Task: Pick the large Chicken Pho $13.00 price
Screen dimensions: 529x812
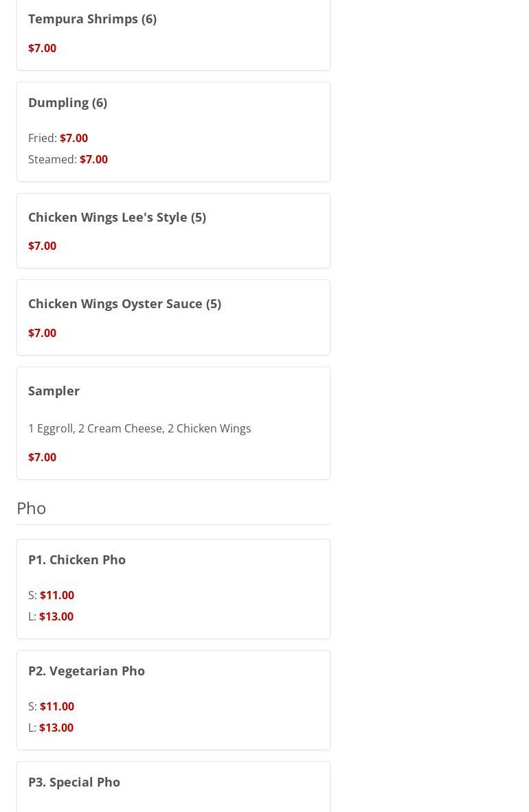Action: (56, 616)
